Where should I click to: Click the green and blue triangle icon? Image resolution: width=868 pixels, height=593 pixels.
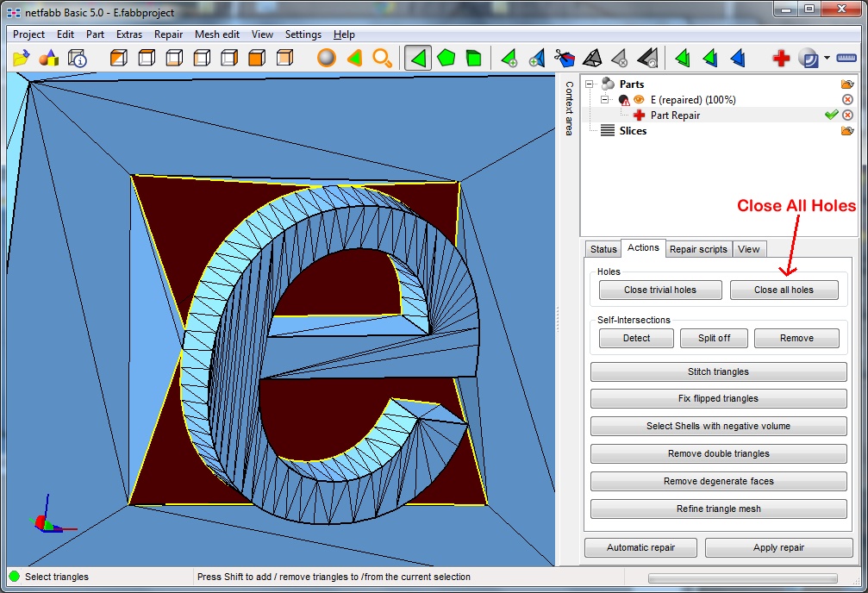[x=710, y=58]
